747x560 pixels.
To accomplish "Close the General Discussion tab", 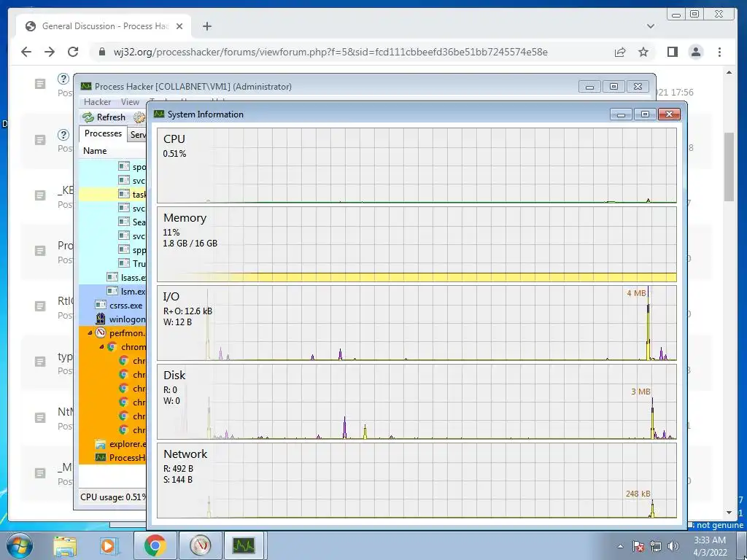I will (179, 26).
